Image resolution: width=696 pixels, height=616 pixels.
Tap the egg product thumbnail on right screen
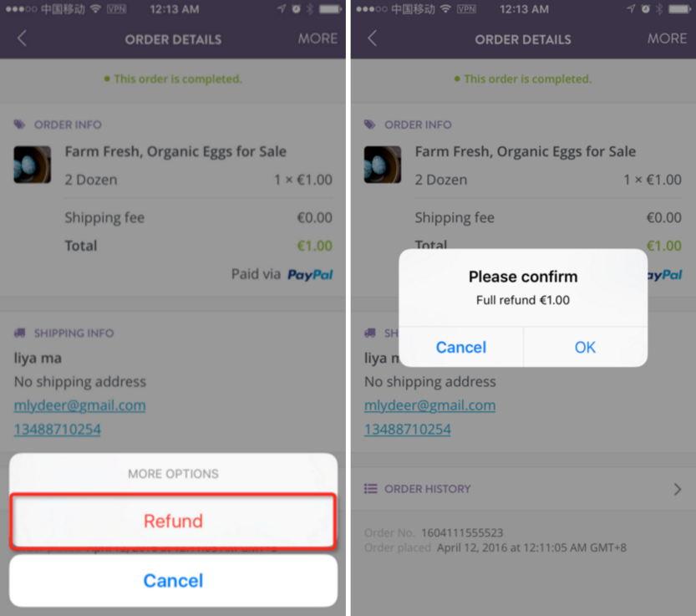pos(383,165)
